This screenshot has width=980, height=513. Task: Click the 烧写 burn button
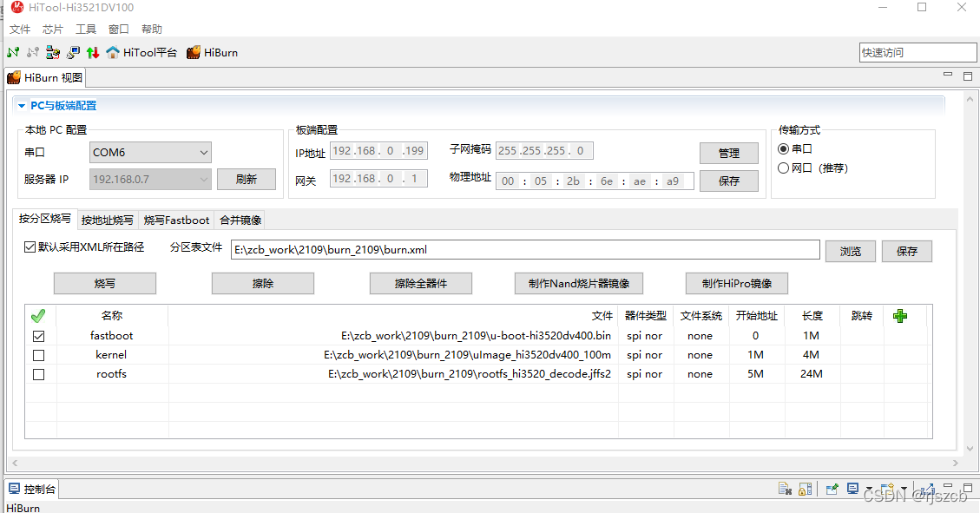tap(104, 284)
